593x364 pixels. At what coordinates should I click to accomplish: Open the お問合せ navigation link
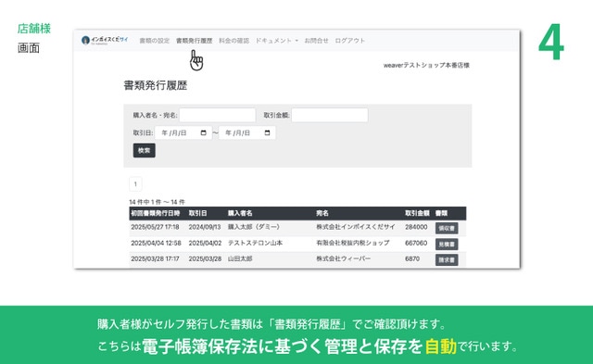(x=316, y=41)
